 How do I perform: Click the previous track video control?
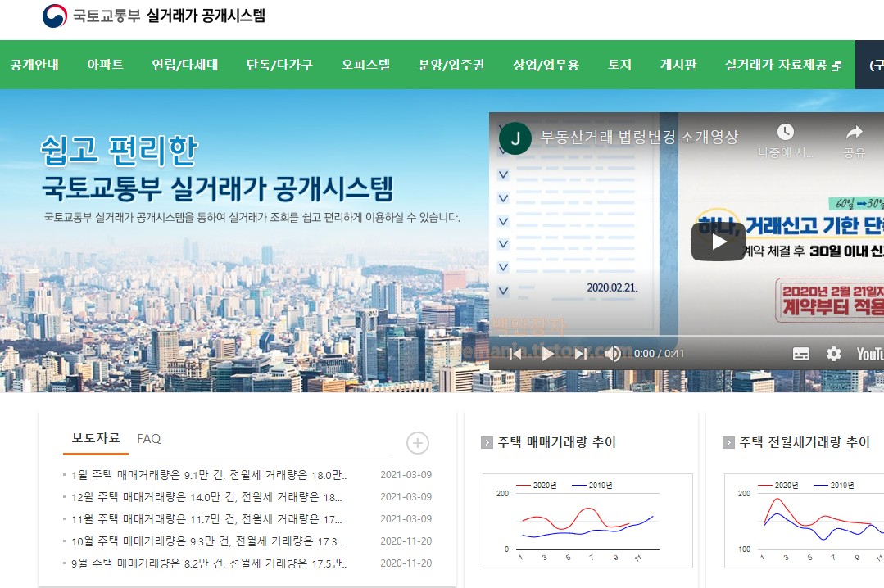(515, 354)
